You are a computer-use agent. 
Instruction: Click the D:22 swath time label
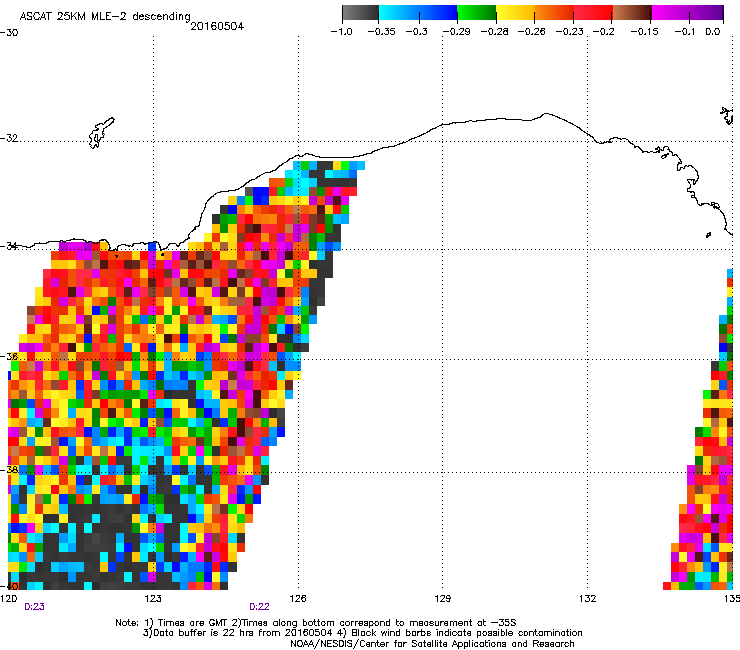coord(260,607)
